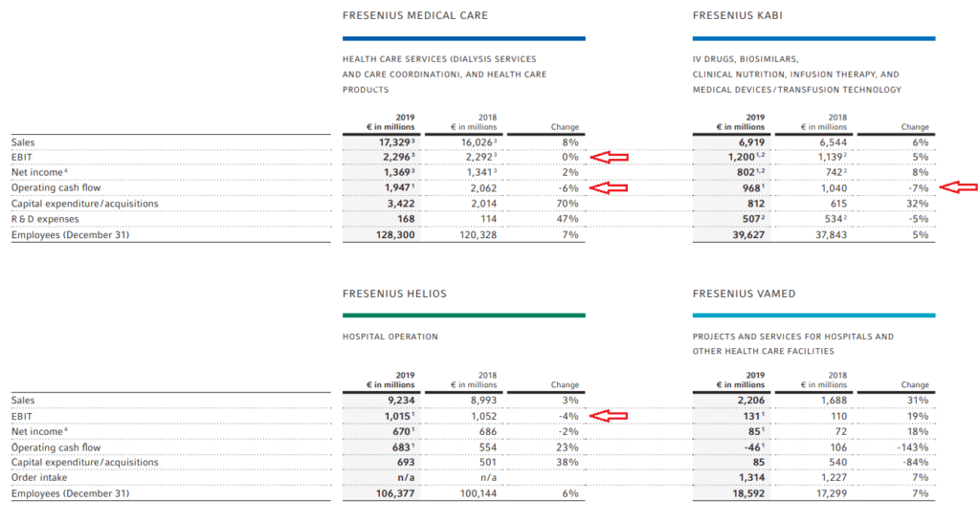980x523 pixels.
Task: Click the dark blue bar under Medical Care
Action: tap(464, 38)
